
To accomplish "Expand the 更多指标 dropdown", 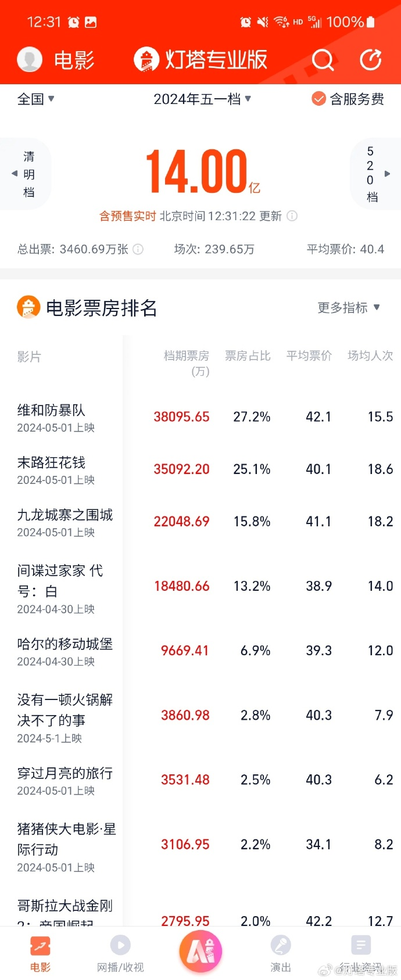I will (348, 307).
